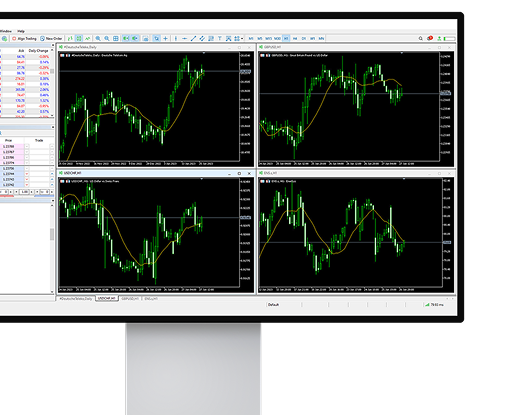Click the green network globe toolbar icon
Image resolution: width=509 pixels, height=415 pixels.
click(4, 39)
